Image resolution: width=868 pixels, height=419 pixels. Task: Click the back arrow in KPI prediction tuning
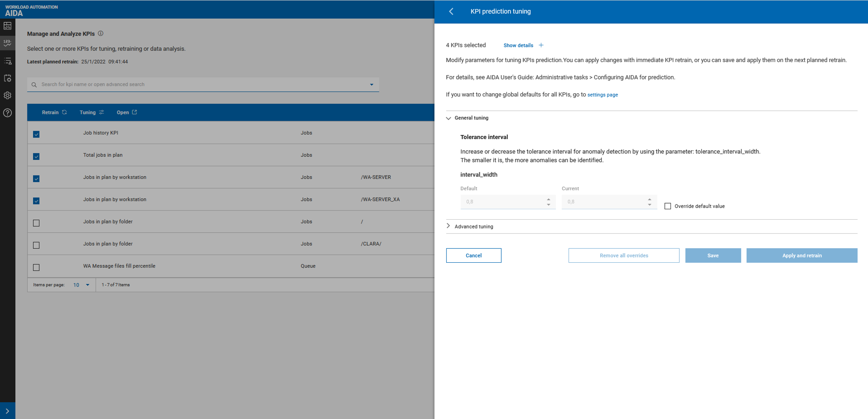(x=451, y=12)
